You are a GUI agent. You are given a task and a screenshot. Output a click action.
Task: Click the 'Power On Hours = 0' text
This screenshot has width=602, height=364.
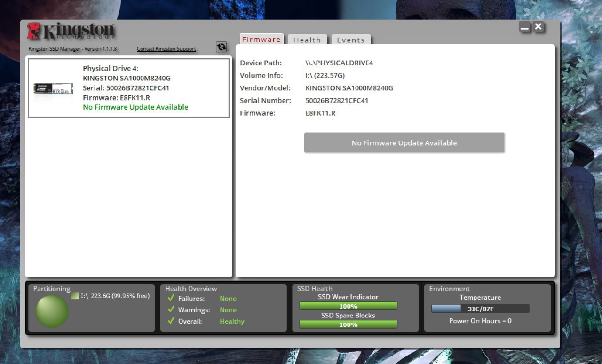click(x=480, y=321)
